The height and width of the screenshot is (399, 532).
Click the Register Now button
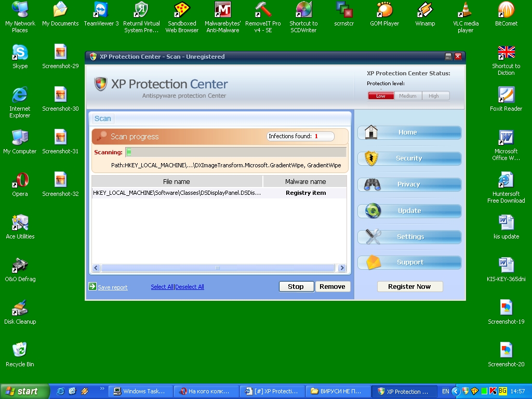click(x=409, y=287)
